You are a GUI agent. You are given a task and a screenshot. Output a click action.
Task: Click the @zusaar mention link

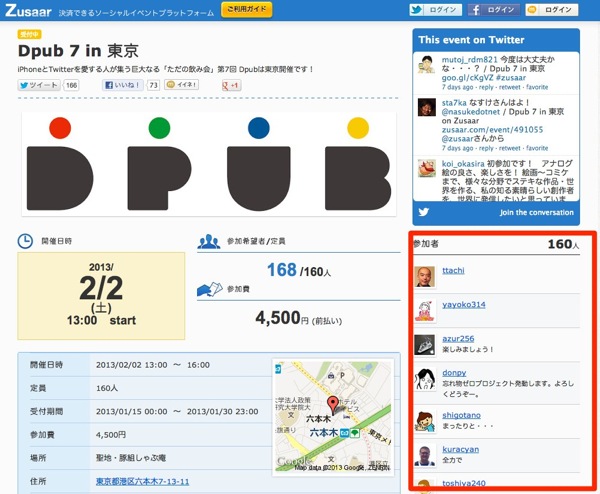click(457, 138)
